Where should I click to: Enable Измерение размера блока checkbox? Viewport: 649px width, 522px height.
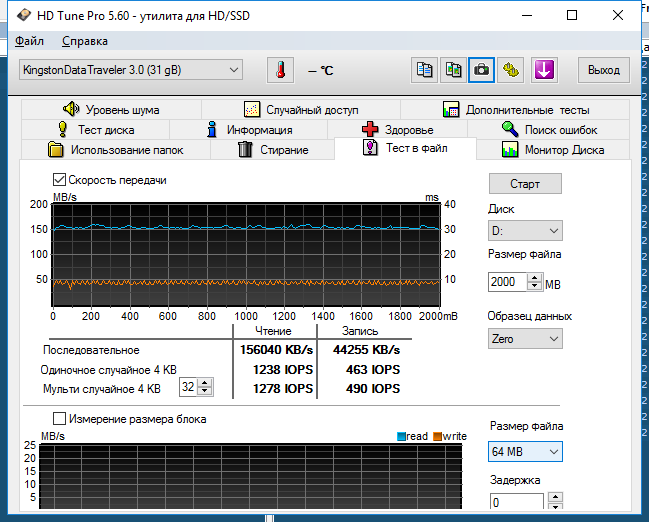[x=59, y=419]
